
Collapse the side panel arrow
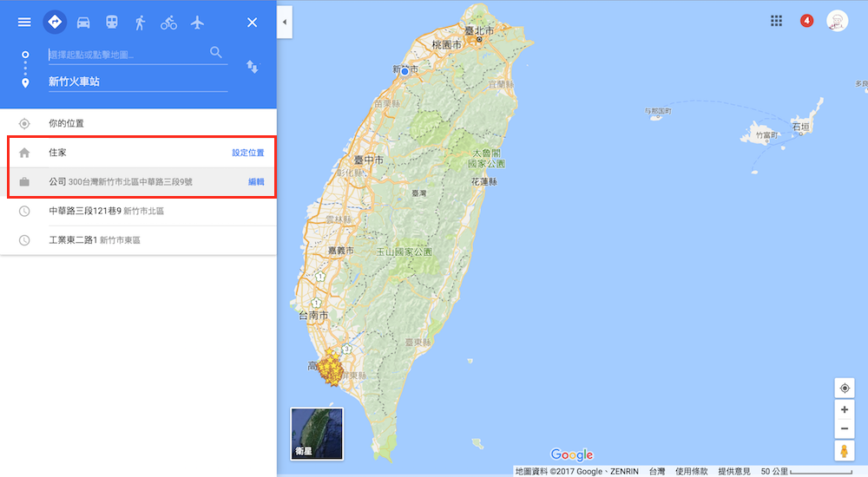pos(285,23)
